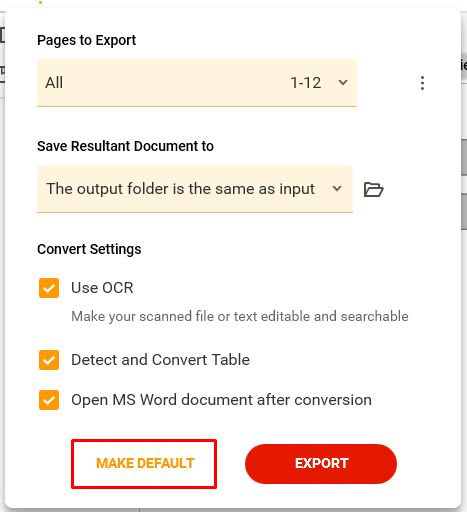Click the Open MS Word document label
This screenshot has height=512, width=467.
(x=221, y=400)
